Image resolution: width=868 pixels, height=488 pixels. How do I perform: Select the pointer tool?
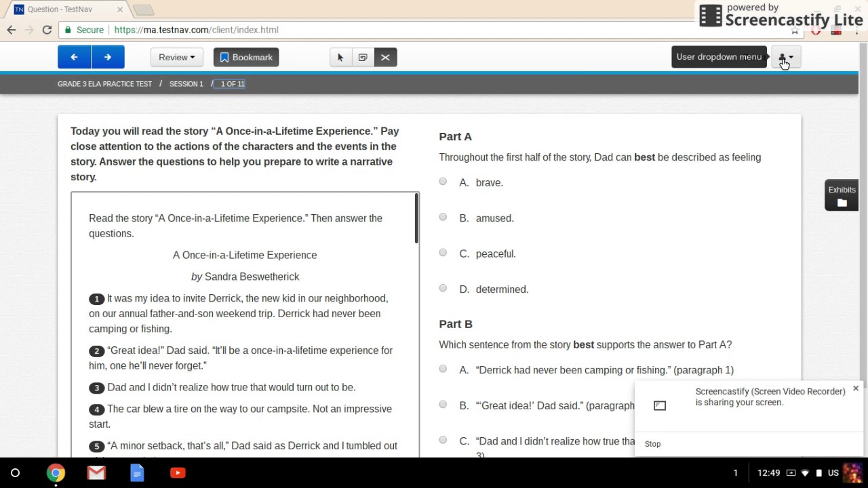[x=340, y=58]
